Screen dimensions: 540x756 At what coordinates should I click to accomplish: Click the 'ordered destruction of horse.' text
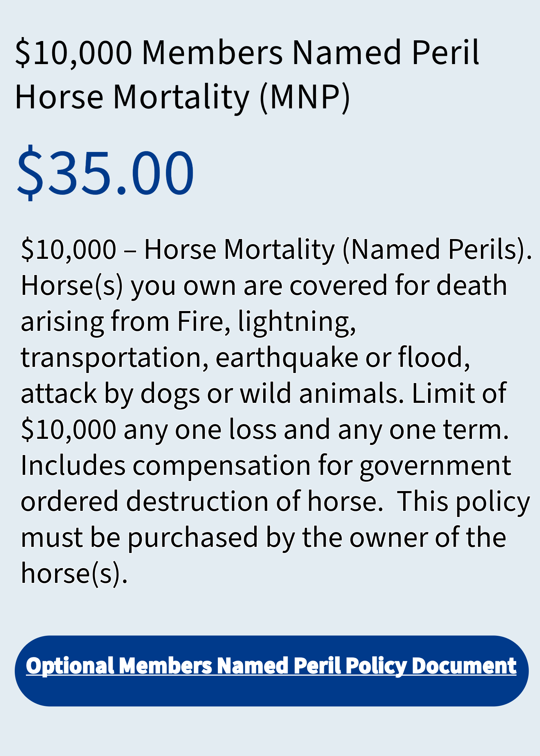point(202,501)
